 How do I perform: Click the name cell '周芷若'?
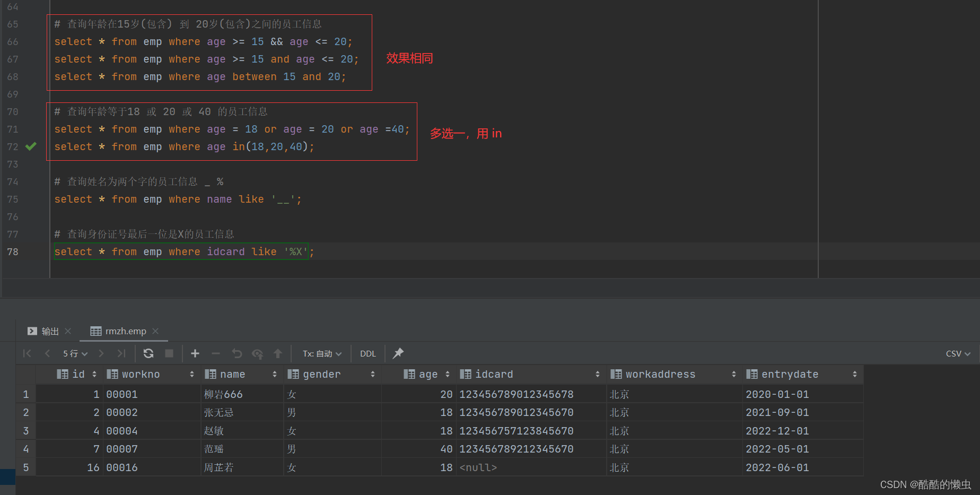(242, 467)
